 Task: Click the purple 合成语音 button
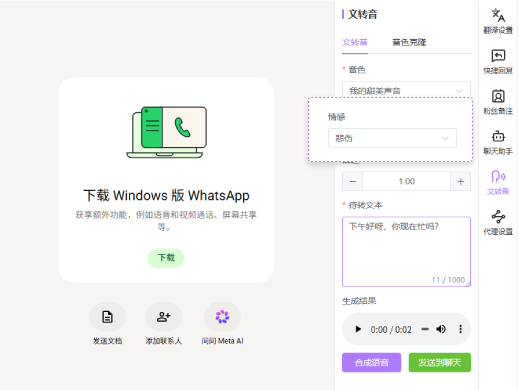coord(371,362)
